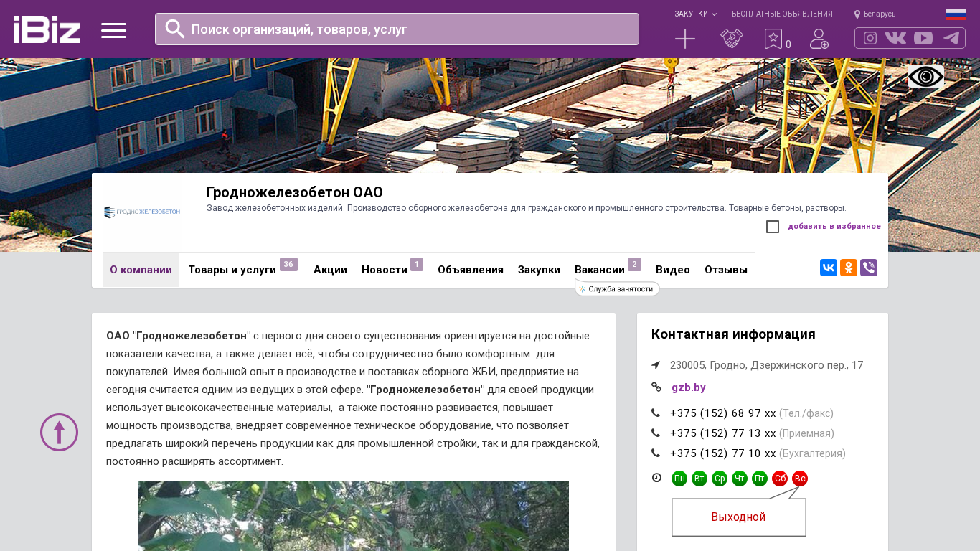980x551 pixels.
Task: Click the Russian flag language icon
Action: pyautogui.click(x=956, y=14)
